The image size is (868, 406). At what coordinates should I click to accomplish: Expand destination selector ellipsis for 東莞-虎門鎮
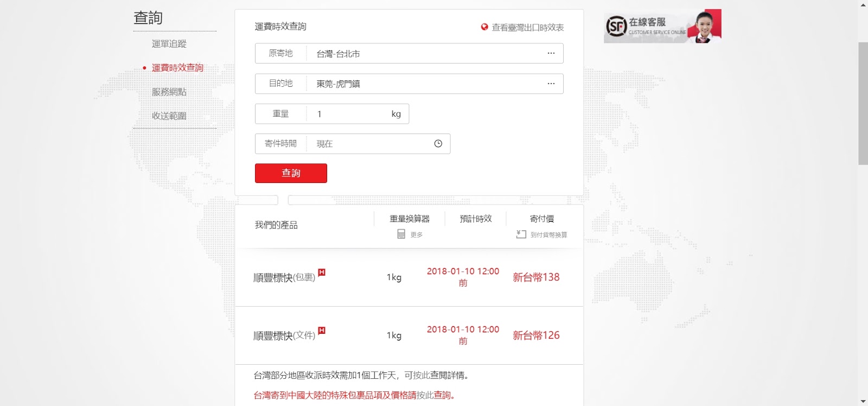tap(551, 84)
